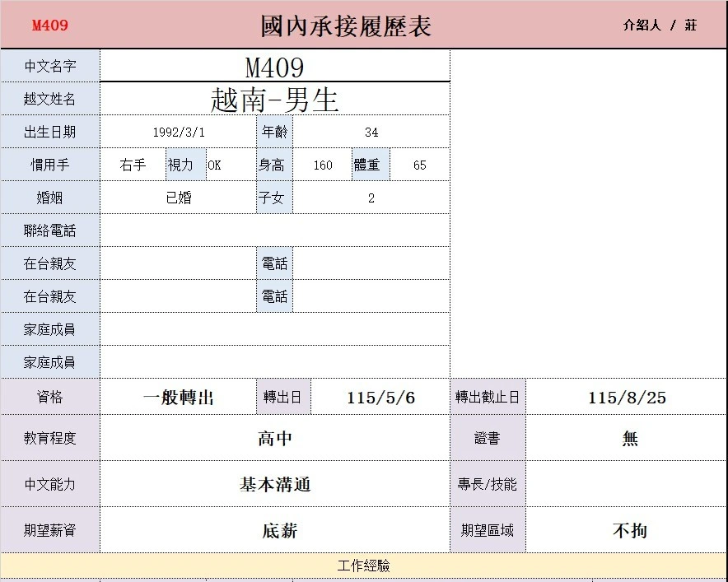Select the 年齡 label cell
The image size is (728, 582).
click(275, 132)
